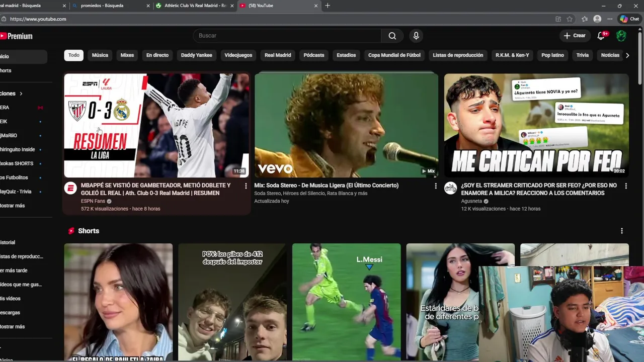Click the browser favorites star icon
This screenshot has width=644, height=362.
click(570, 19)
